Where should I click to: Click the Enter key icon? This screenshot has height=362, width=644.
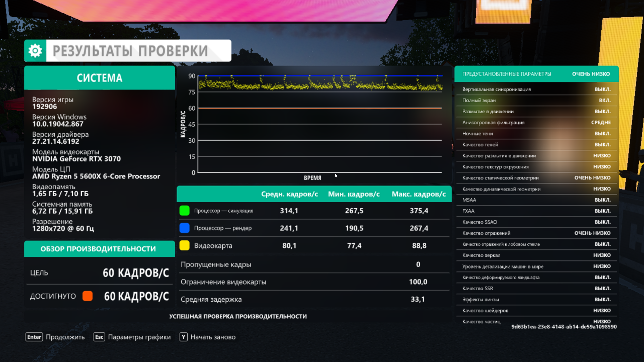(34, 337)
